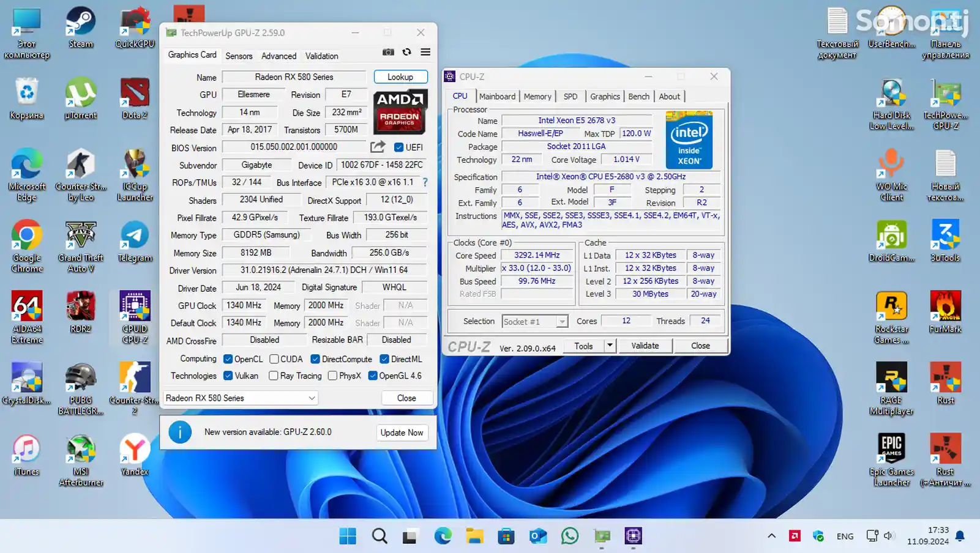
Task: Toggle the Vulkan checkbox
Action: [228, 376]
